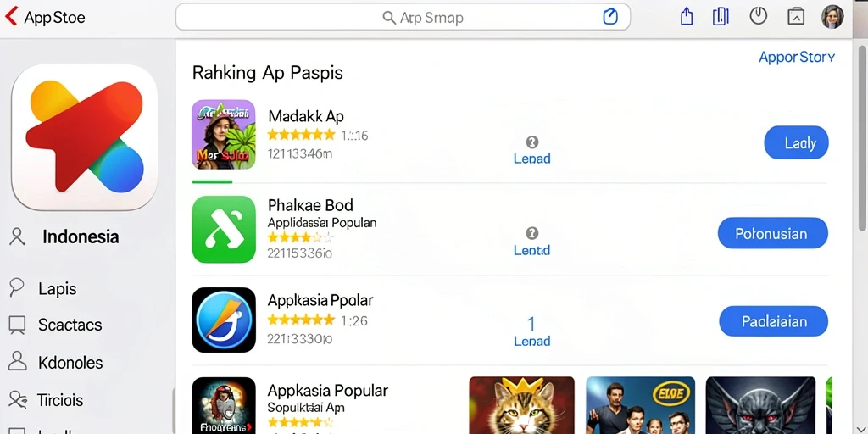868x434 pixels.
Task: Open the user profile avatar
Action: [x=832, y=17]
